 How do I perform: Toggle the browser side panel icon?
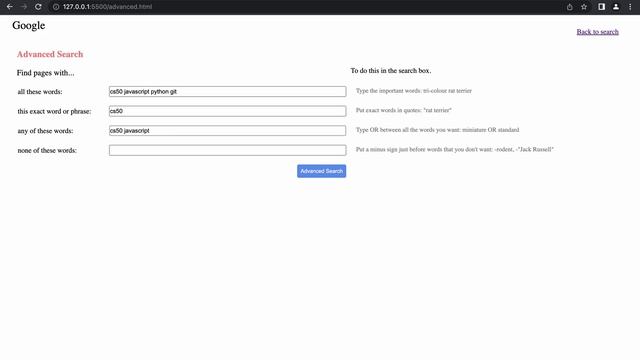click(601, 7)
